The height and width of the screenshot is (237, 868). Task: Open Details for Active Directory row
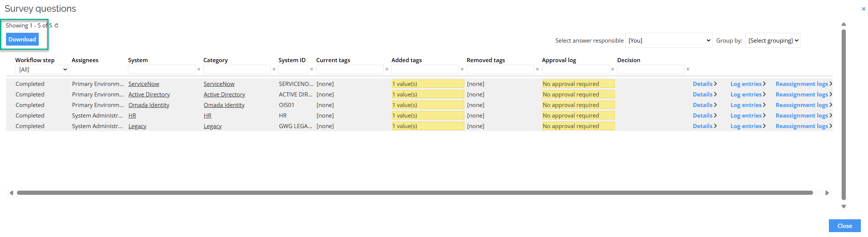(x=705, y=94)
